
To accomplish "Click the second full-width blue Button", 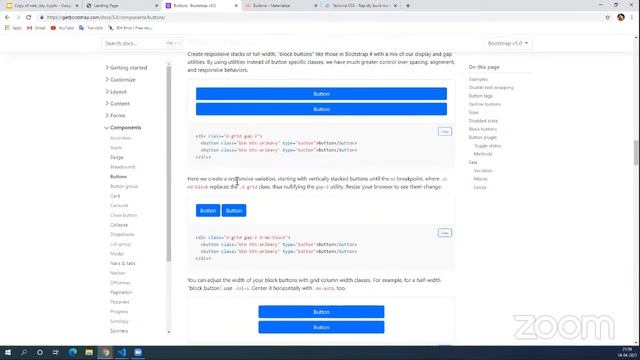I will coord(321,109).
